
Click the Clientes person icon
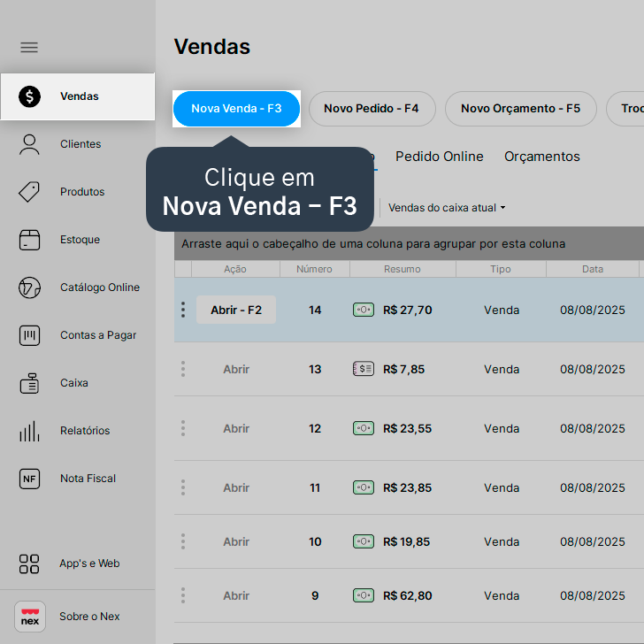point(29,144)
